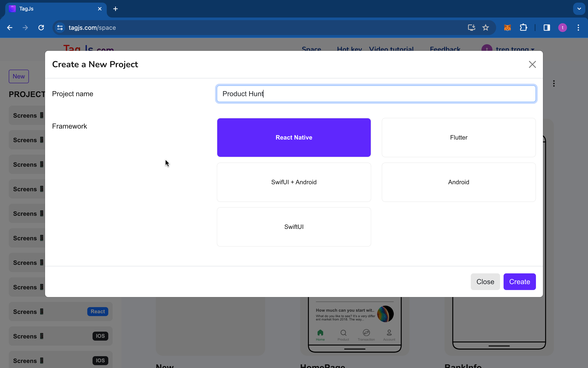Open the Video tutorial link
This screenshot has height=368, width=588.
tap(391, 49)
